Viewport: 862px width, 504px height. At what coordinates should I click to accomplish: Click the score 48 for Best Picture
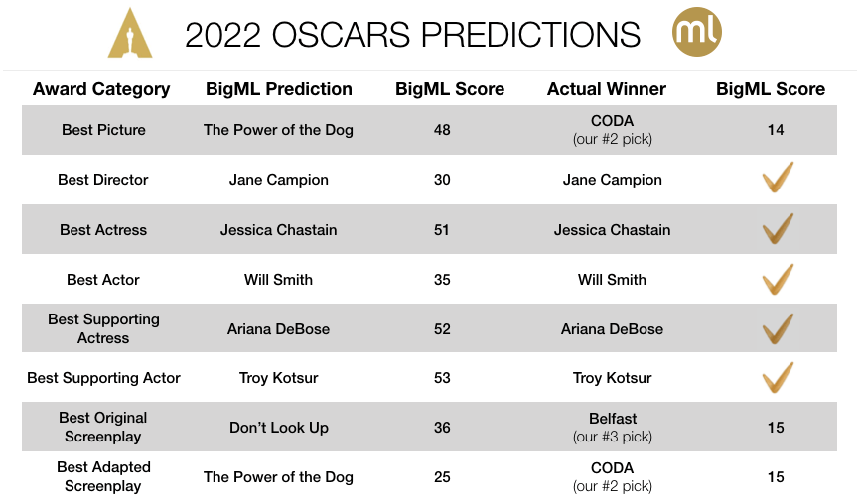pyautogui.click(x=442, y=130)
